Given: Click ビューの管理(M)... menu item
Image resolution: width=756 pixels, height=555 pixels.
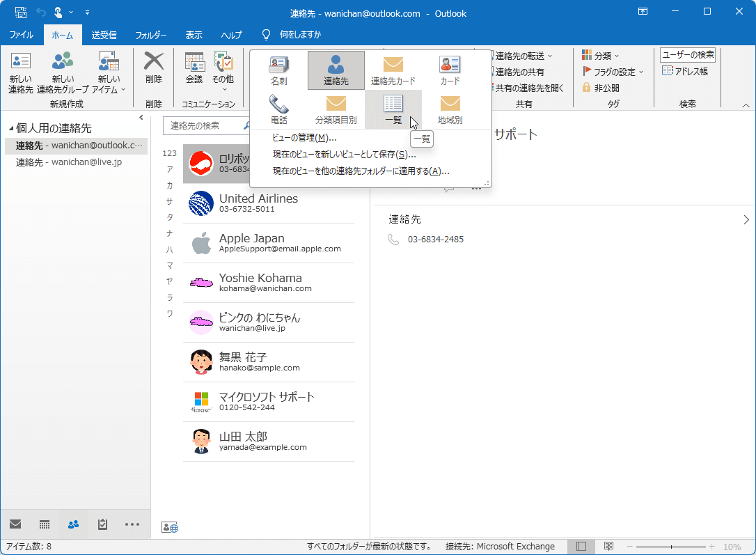Looking at the screenshot, I should (x=304, y=138).
